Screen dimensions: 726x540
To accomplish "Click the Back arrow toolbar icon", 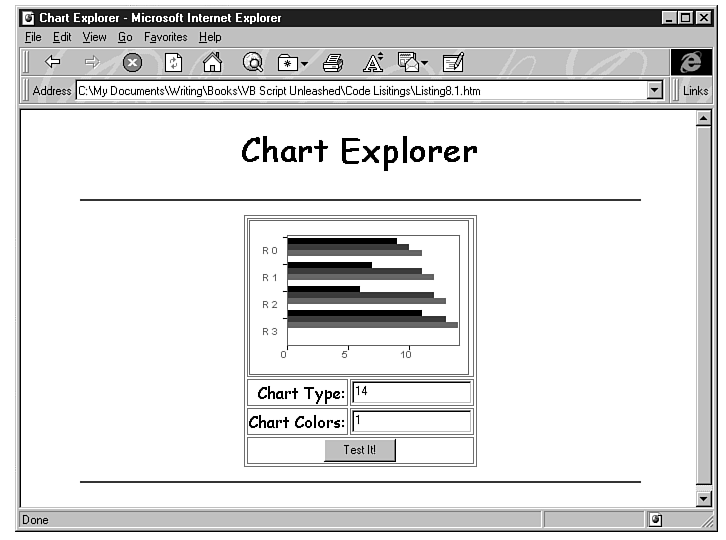I will pos(53,63).
